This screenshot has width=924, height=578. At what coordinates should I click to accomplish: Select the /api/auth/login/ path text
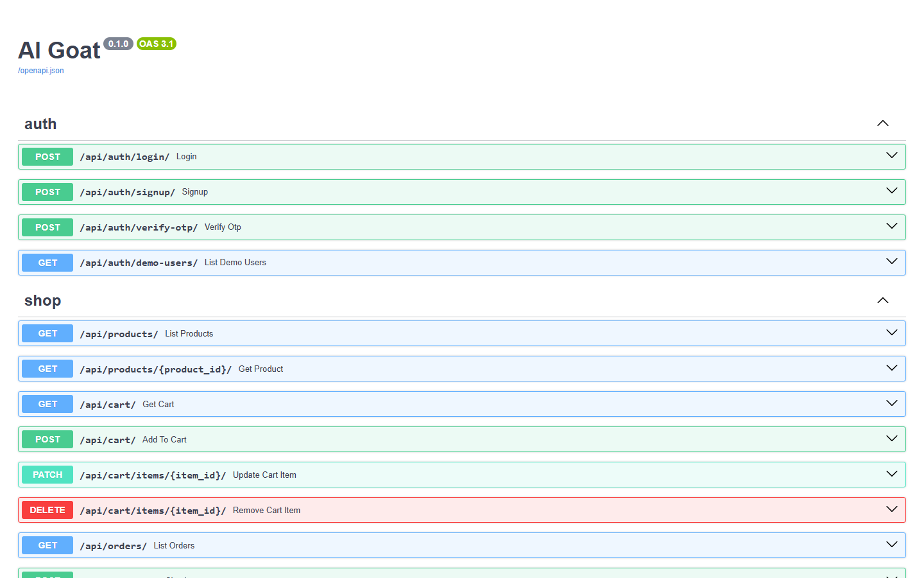click(124, 157)
